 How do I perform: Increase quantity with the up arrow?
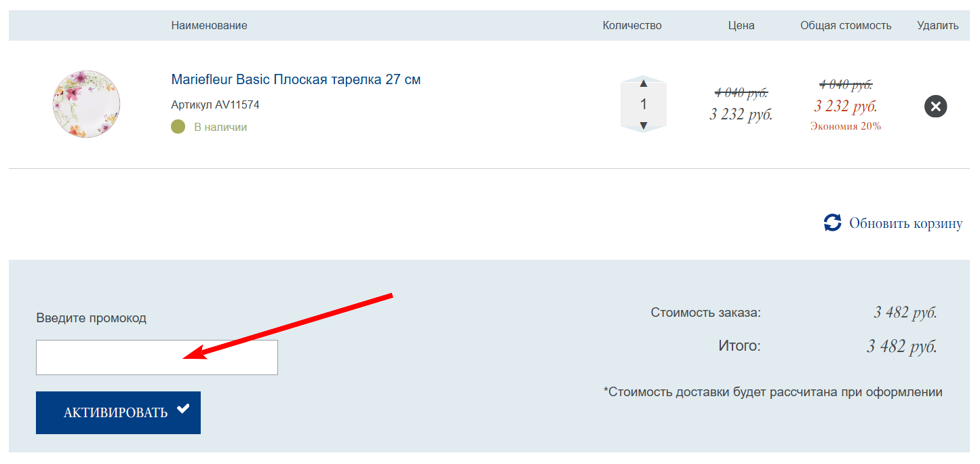(x=644, y=83)
